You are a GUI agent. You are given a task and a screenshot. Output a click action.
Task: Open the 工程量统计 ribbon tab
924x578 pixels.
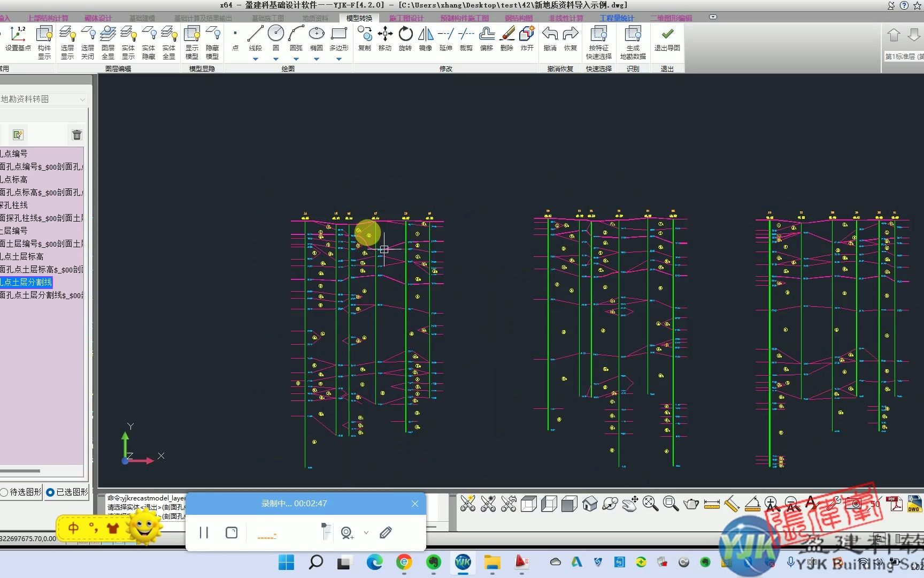(x=617, y=18)
